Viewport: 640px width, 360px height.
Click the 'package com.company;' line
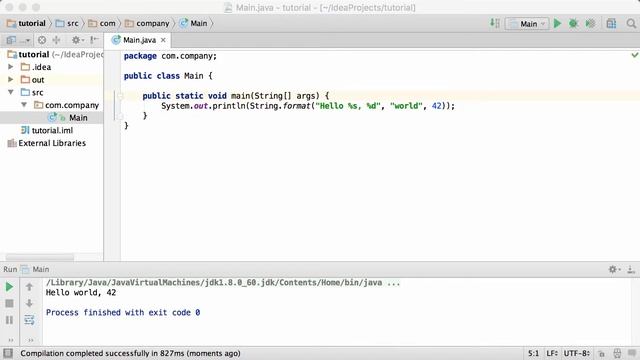(x=170, y=56)
